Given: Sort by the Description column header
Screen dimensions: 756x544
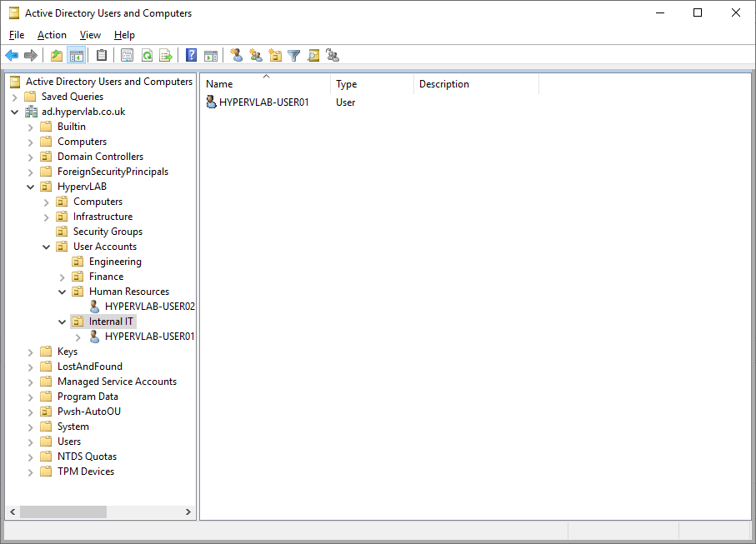Looking at the screenshot, I should coord(477,84).
